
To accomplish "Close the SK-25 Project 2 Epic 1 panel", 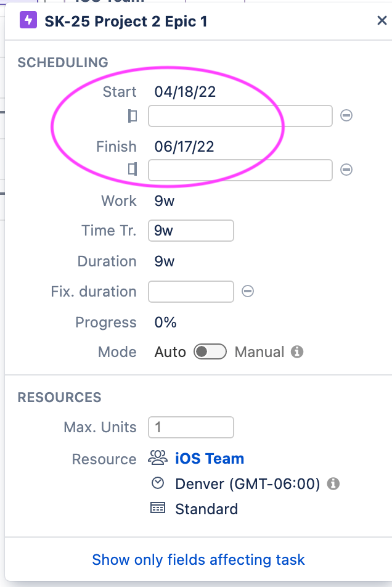I will pyautogui.click(x=382, y=20).
